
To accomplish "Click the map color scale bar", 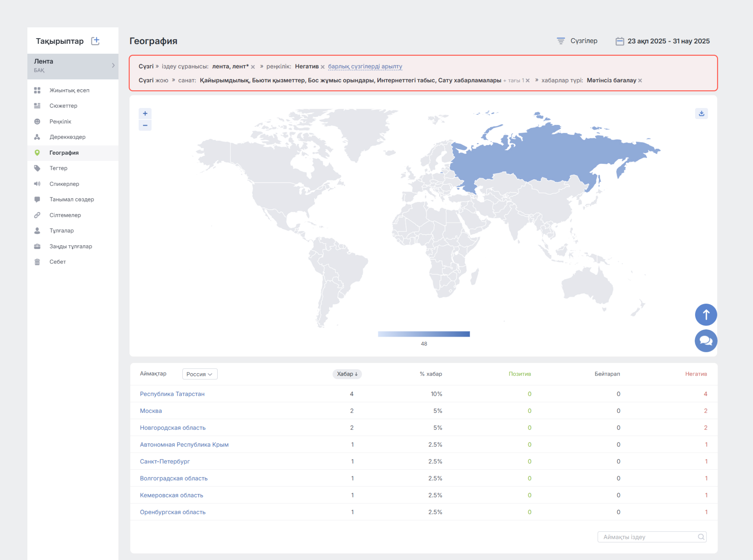I will [424, 334].
